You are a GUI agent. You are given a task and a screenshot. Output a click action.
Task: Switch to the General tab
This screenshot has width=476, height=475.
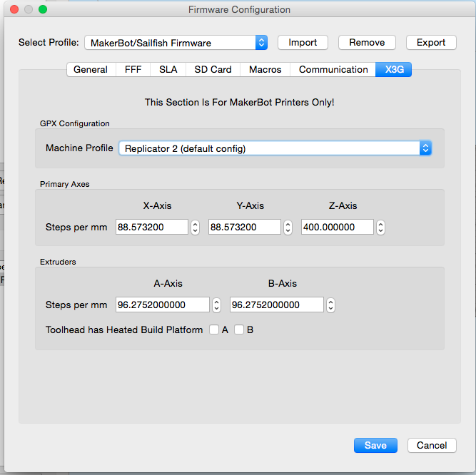click(91, 69)
